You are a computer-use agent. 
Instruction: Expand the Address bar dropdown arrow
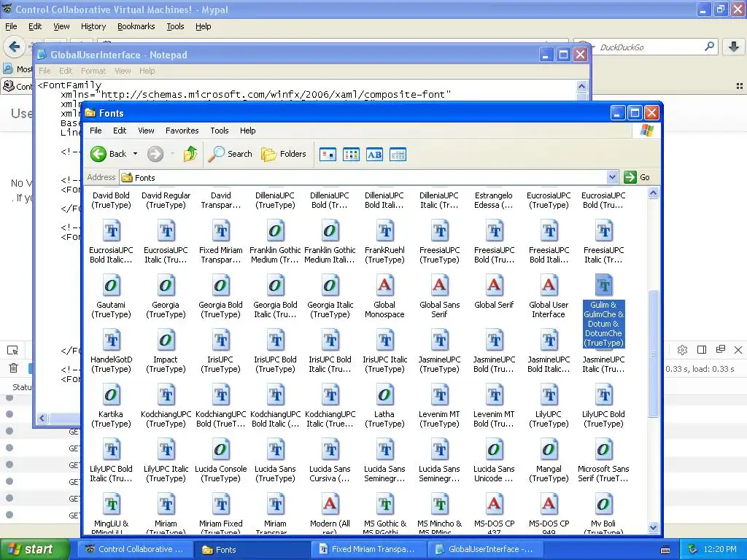click(613, 177)
